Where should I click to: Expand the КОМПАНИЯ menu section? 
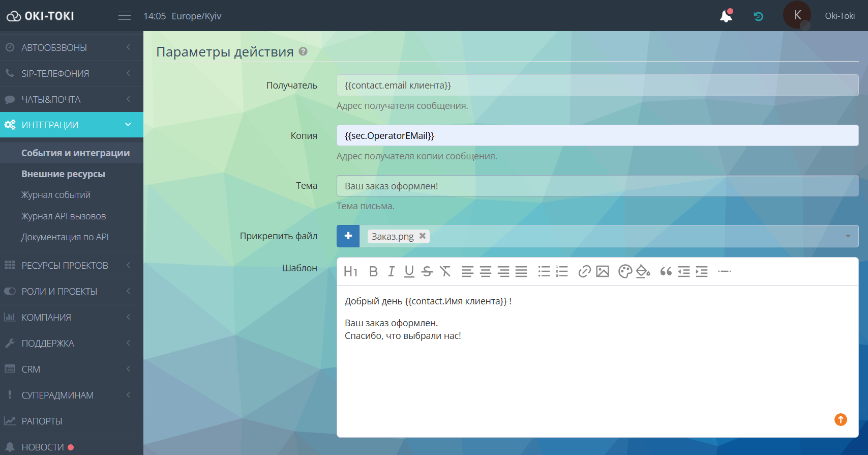[x=72, y=317]
